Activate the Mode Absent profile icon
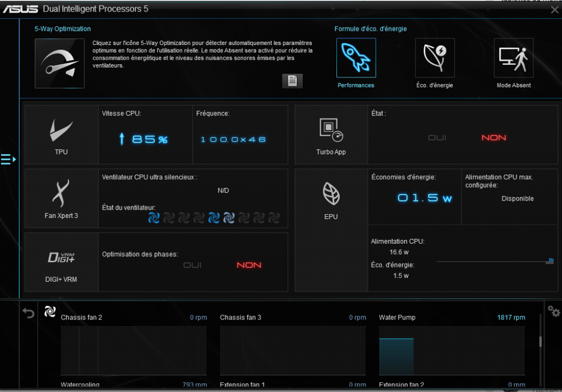 tap(514, 58)
